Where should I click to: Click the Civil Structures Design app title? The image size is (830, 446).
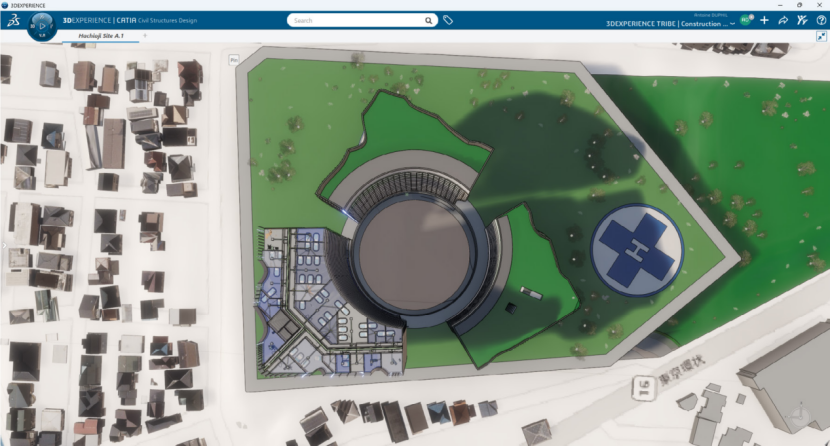pyautogui.click(x=167, y=21)
